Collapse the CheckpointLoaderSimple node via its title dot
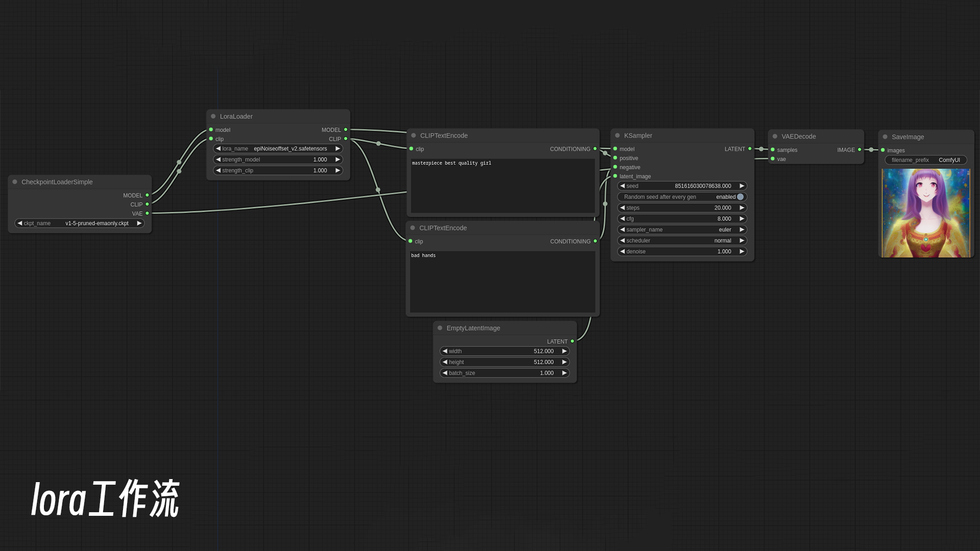This screenshot has width=980, height=551. [x=15, y=182]
